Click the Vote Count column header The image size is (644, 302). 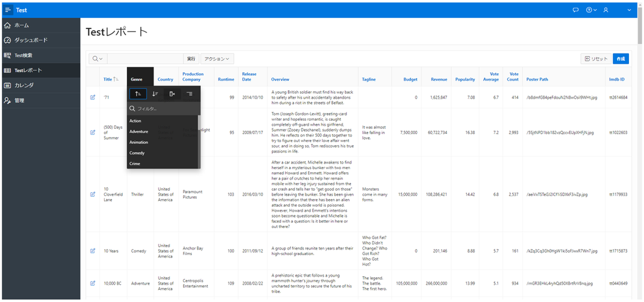[x=513, y=77]
